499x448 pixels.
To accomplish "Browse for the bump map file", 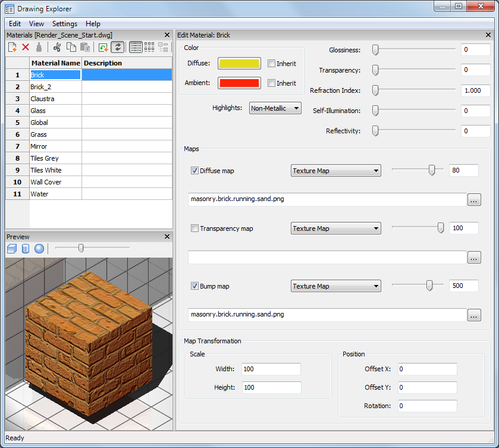I will [474, 315].
